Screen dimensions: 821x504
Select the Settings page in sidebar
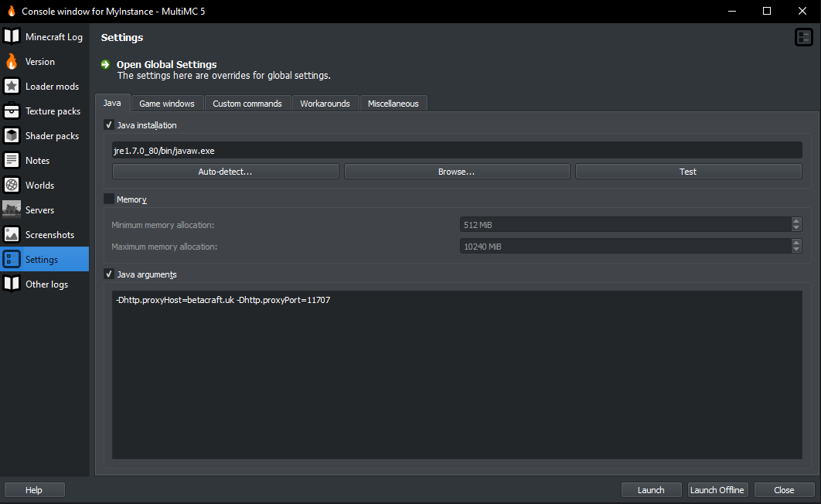click(x=45, y=259)
